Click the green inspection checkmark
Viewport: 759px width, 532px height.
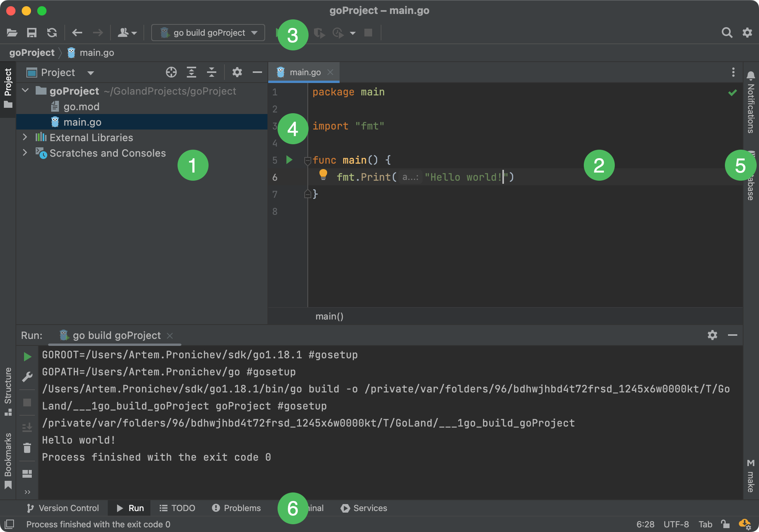tap(732, 93)
